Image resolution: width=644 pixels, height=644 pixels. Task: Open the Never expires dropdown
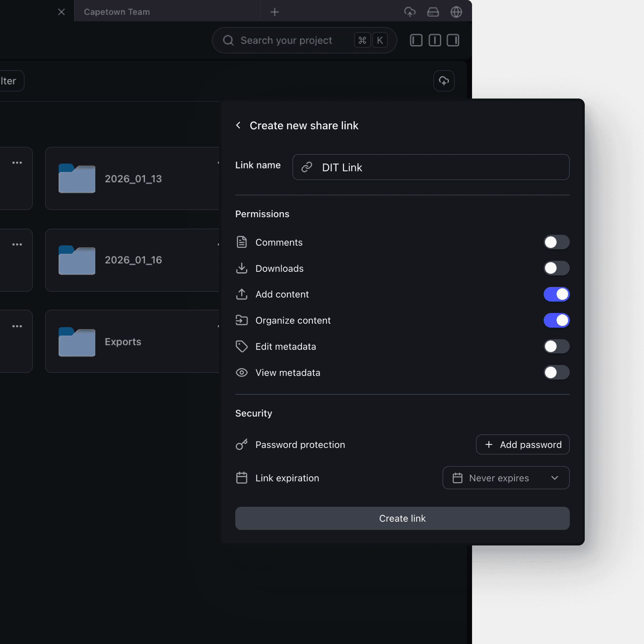tap(506, 478)
